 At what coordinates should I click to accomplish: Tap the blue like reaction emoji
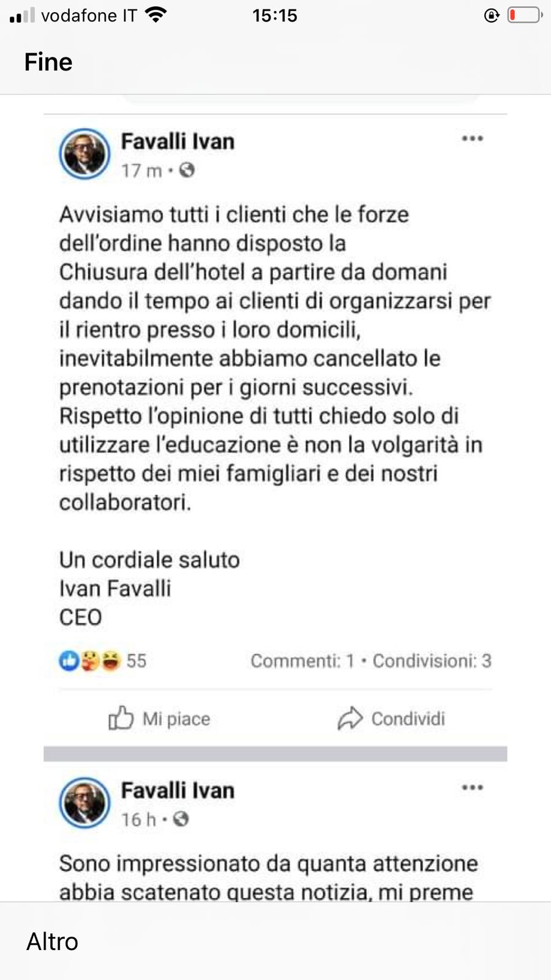pyautogui.click(x=69, y=660)
